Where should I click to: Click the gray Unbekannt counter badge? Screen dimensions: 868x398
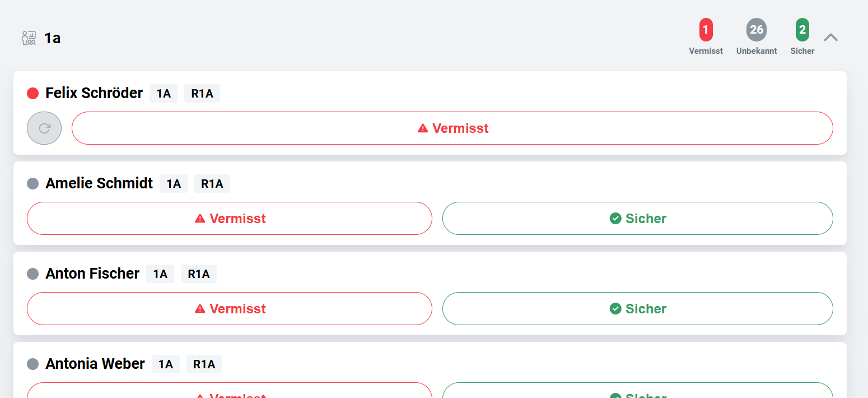point(756,30)
